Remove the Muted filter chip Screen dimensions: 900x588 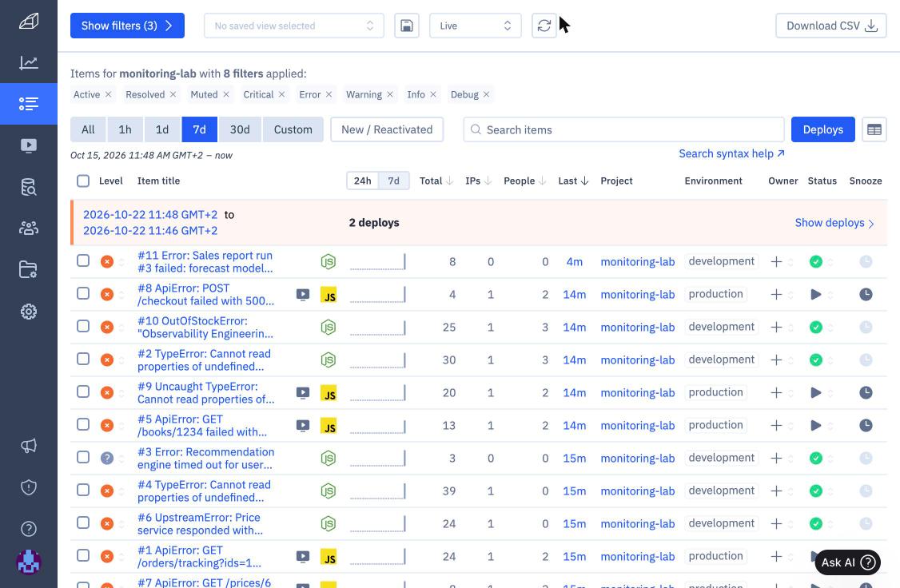(226, 94)
